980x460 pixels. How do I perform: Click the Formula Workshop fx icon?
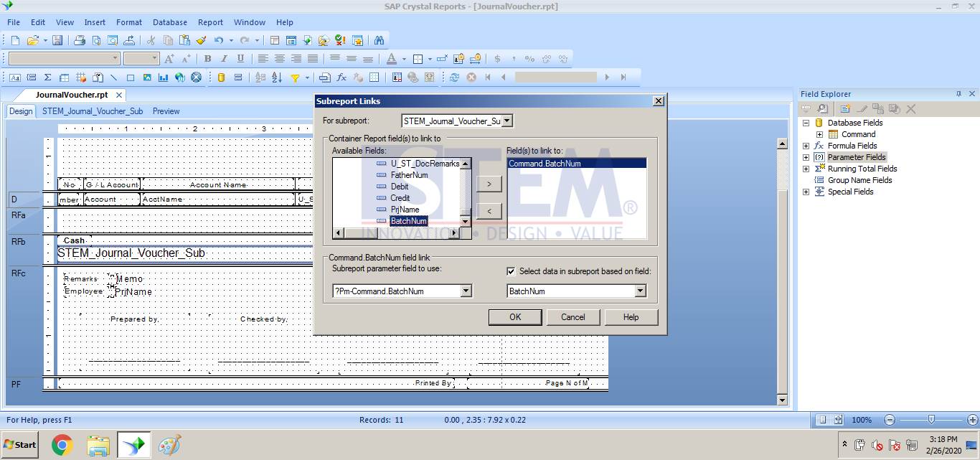[341, 78]
